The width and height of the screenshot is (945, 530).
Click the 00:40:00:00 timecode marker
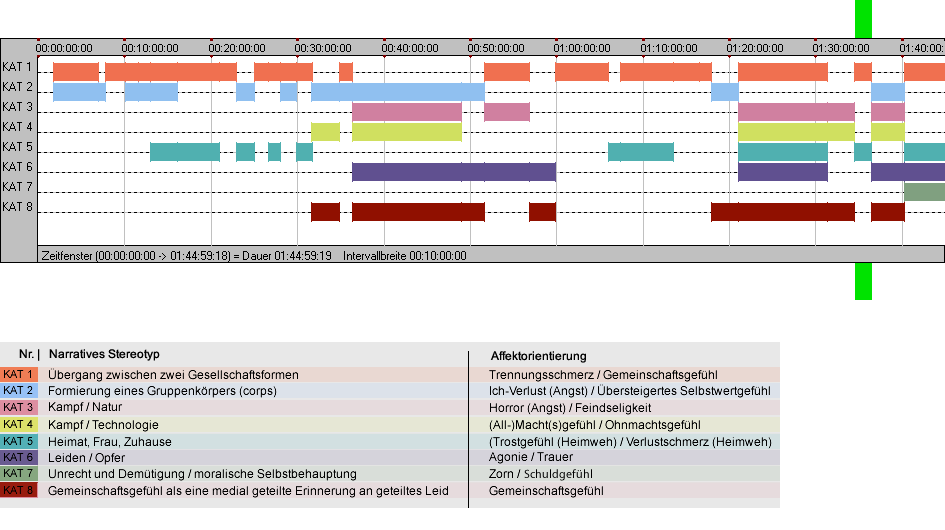(410, 48)
